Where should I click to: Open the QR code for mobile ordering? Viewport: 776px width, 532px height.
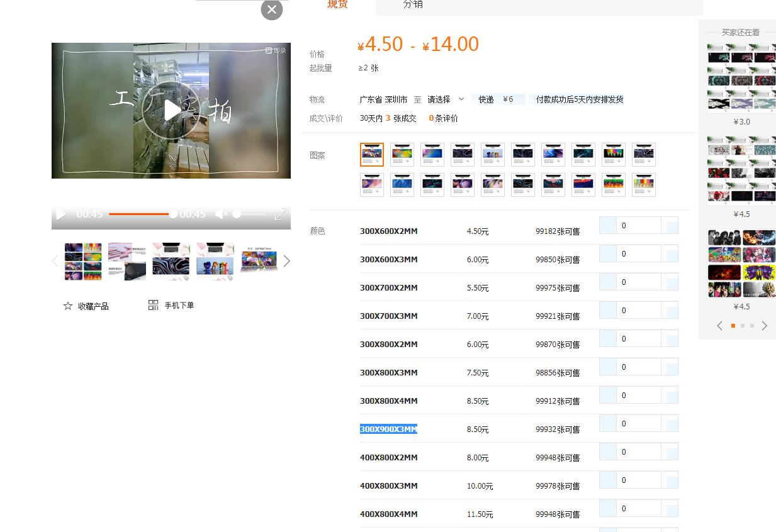(154, 305)
